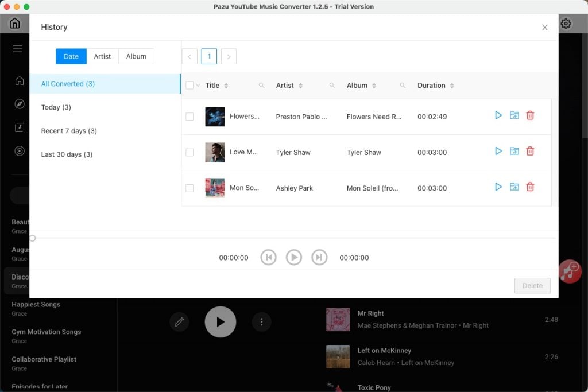The width and height of the screenshot is (588, 392).
Task: Click the central play button in playback bar
Action: pos(294,257)
